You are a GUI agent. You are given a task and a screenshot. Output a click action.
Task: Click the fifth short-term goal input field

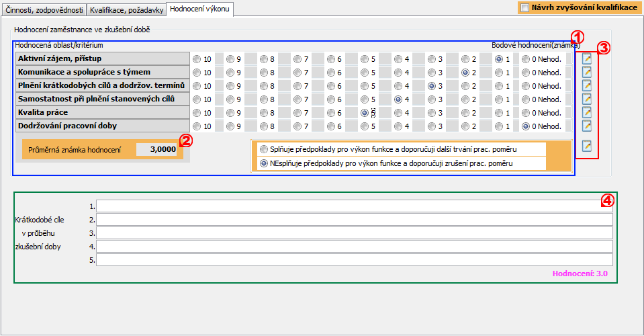354,259
